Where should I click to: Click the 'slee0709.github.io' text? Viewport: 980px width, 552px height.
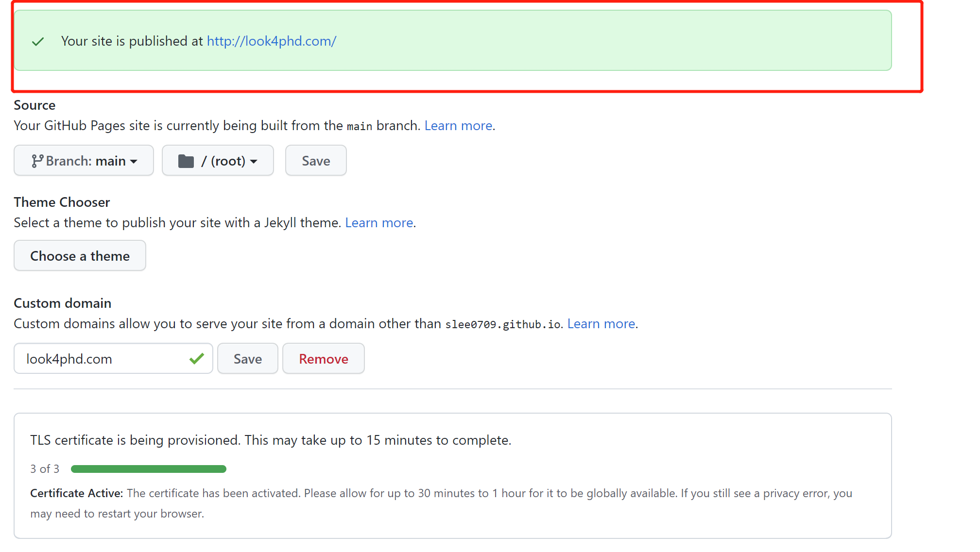pyautogui.click(x=503, y=324)
